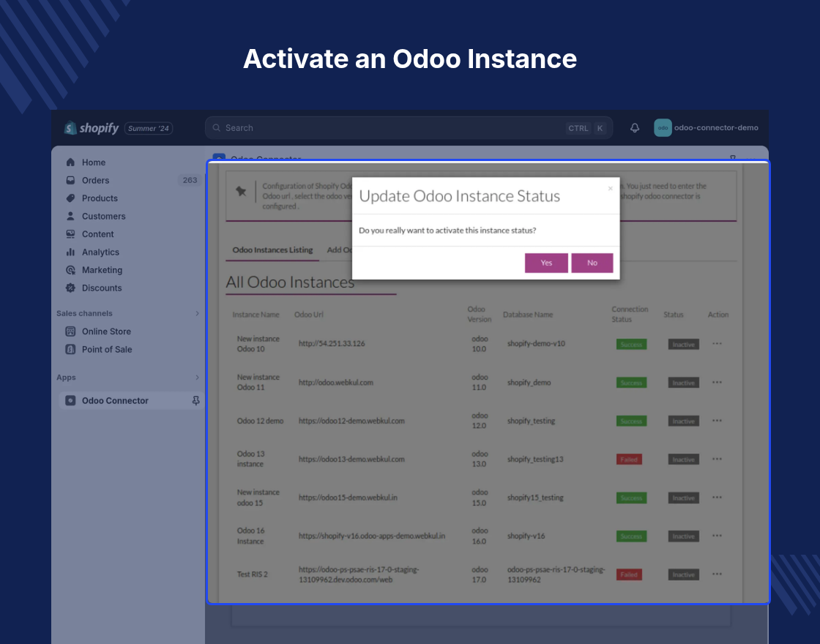
Task: Click the Online Store icon
Action: [70, 332]
